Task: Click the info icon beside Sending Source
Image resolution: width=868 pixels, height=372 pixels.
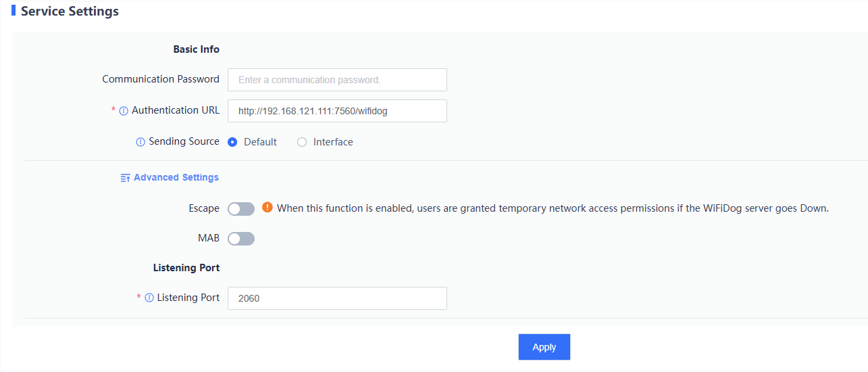Action: coord(141,142)
